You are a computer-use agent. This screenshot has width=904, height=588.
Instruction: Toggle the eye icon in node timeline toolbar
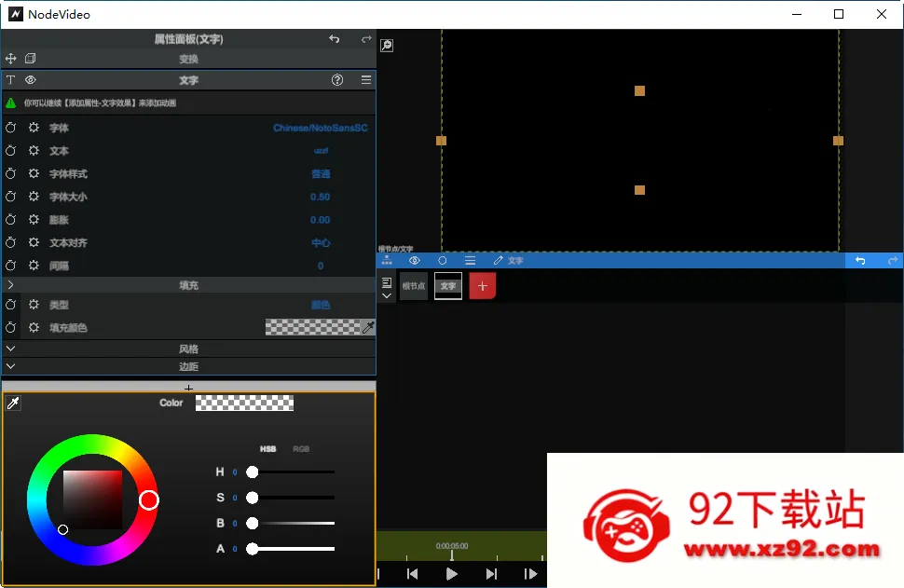pos(415,260)
